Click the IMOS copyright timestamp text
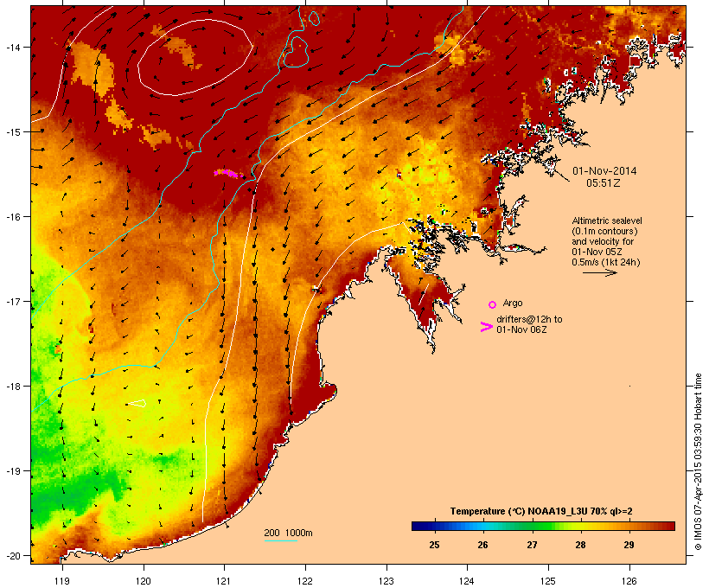 (x=698, y=462)
